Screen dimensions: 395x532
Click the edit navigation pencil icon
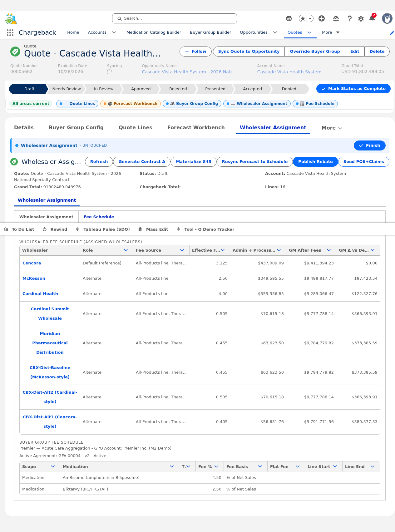(x=392, y=33)
